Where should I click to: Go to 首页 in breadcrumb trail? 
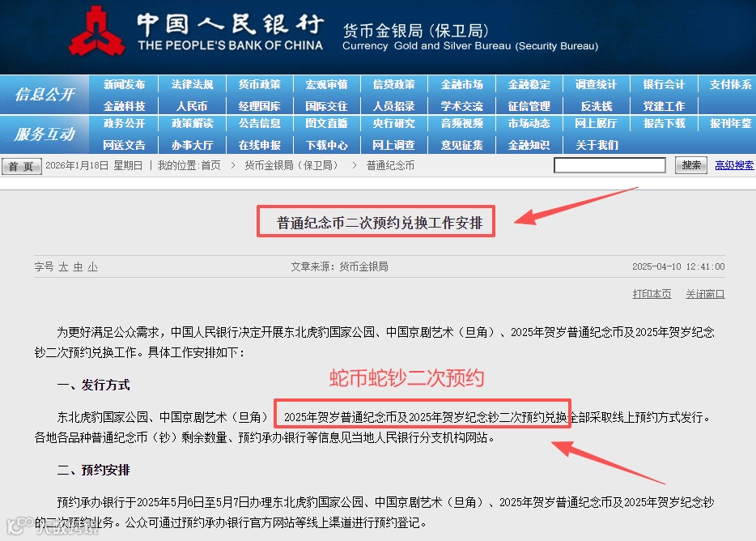(x=210, y=165)
